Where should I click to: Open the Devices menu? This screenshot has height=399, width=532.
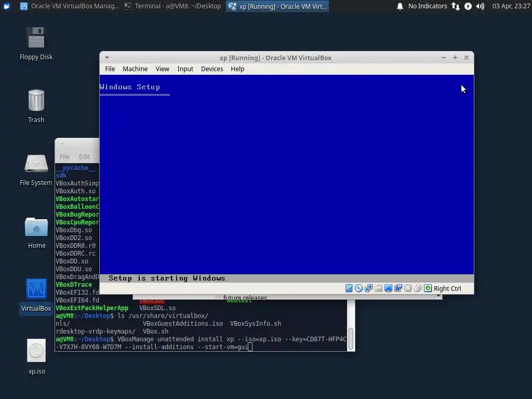coord(212,69)
